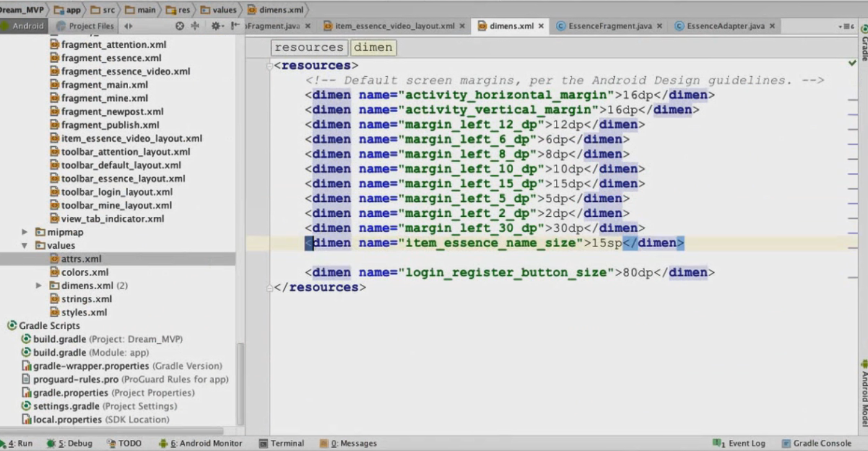Click the EssenceAdapter.java class icon in tab

[x=679, y=26]
